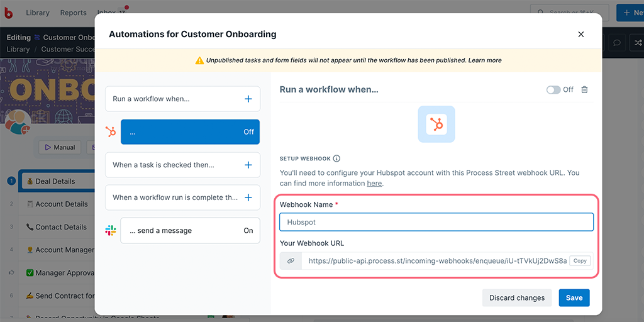Click the workflow avatar icon in background

pos(17,122)
